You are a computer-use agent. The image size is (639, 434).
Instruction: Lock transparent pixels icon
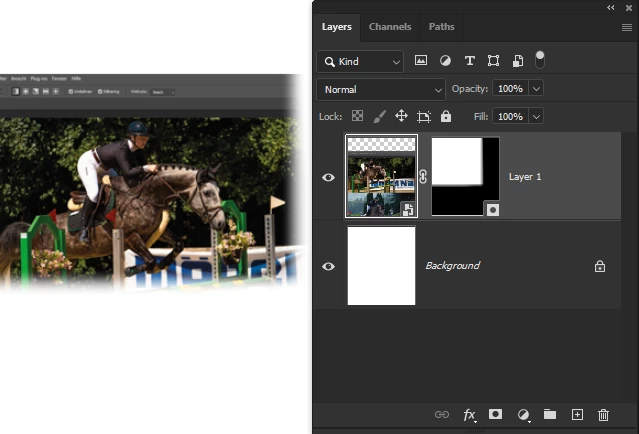pos(357,116)
